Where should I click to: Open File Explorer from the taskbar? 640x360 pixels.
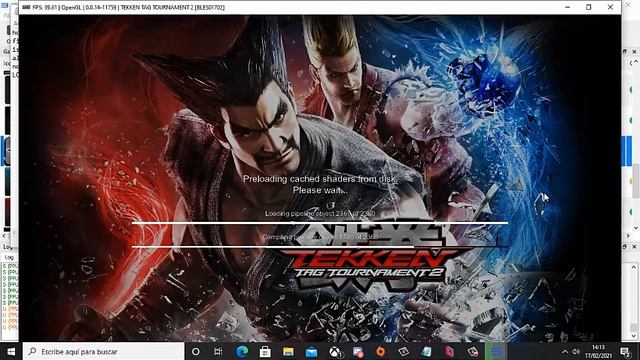(288, 351)
